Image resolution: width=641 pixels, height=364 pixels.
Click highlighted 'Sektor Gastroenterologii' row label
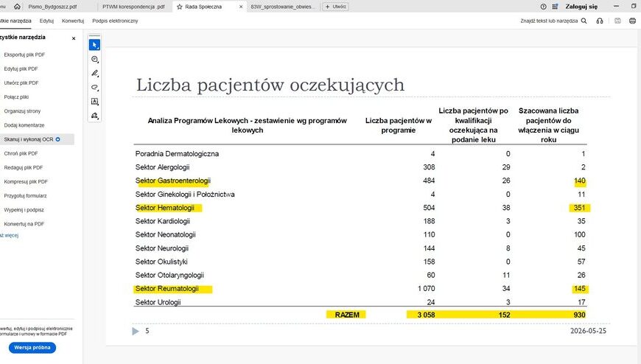[x=173, y=181]
